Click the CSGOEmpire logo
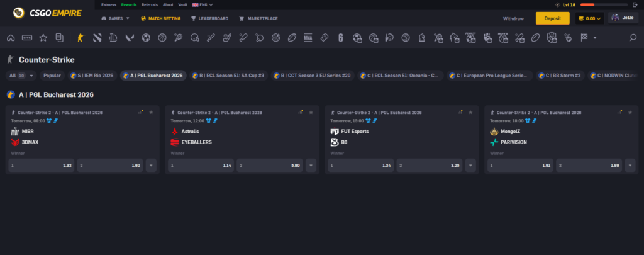 click(47, 13)
